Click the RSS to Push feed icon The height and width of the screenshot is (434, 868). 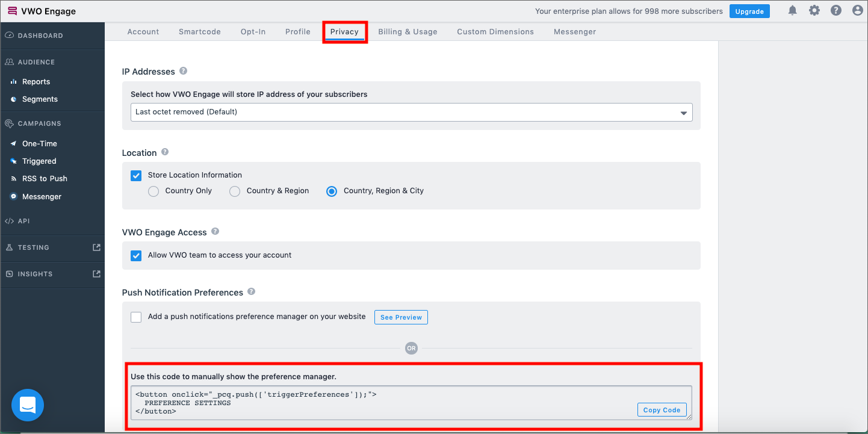pyautogui.click(x=14, y=179)
